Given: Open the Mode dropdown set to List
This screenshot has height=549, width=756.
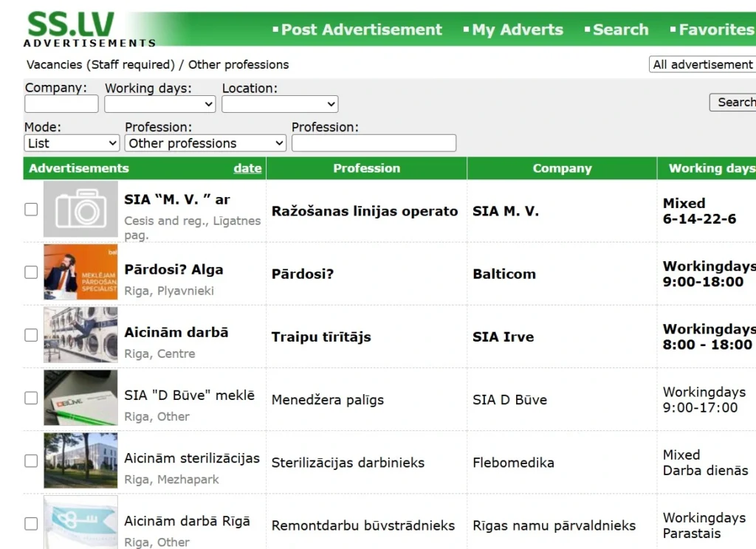Looking at the screenshot, I should (72, 143).
